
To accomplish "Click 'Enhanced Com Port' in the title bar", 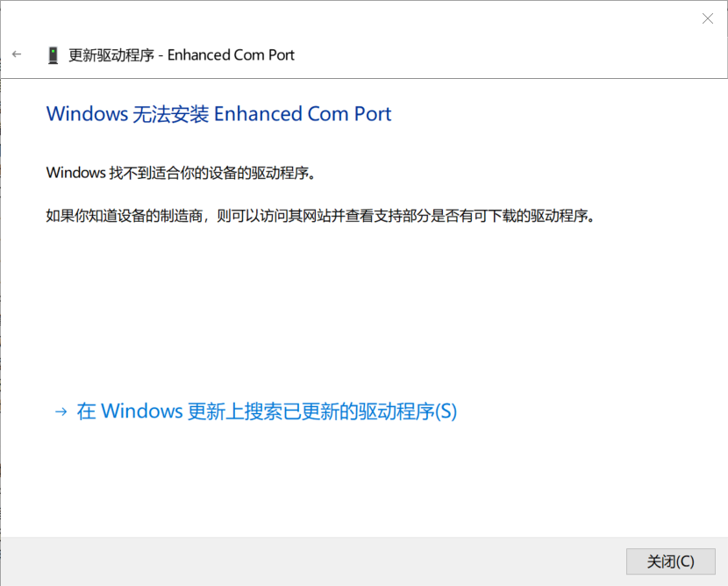I will pyautogui.click(x=231, y=55).
